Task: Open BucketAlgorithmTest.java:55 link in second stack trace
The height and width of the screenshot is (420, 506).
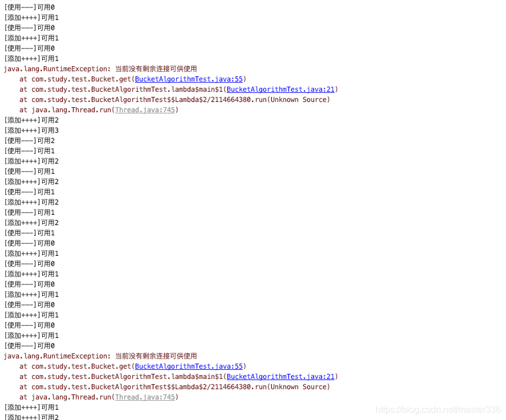Action: pyautogui.click(x=189, y=366)
